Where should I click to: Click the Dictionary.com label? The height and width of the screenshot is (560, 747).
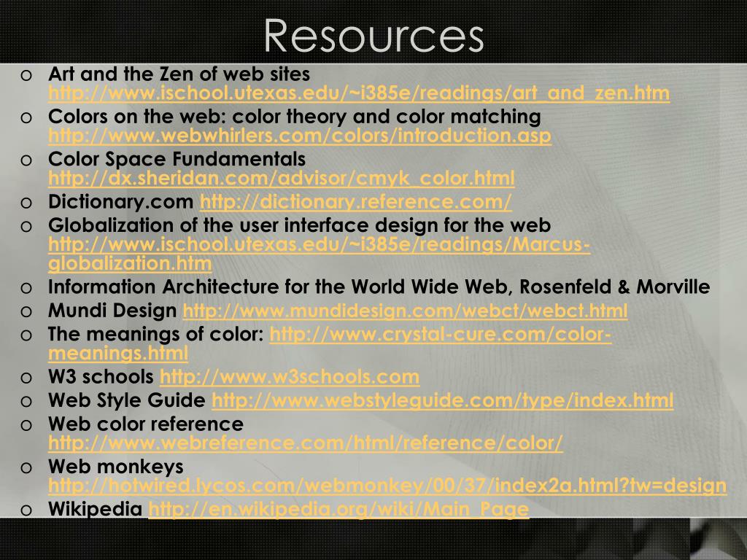(x=120, y=202)
